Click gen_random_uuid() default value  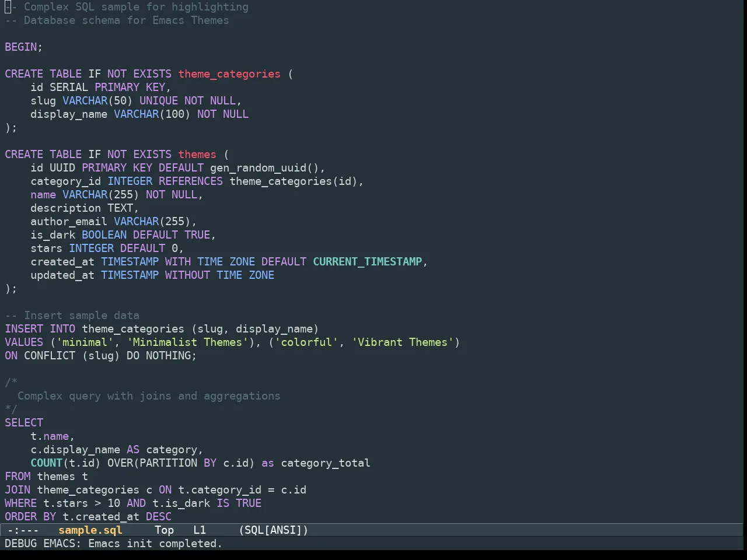[264, 167]
